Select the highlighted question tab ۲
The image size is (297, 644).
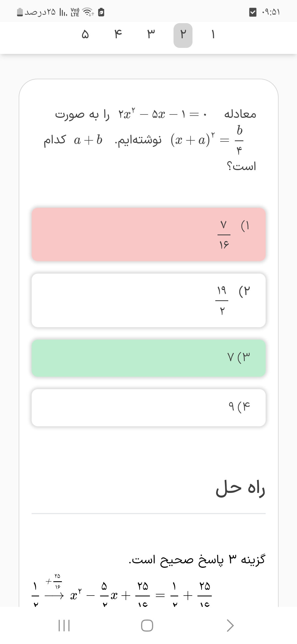point(183,35)
